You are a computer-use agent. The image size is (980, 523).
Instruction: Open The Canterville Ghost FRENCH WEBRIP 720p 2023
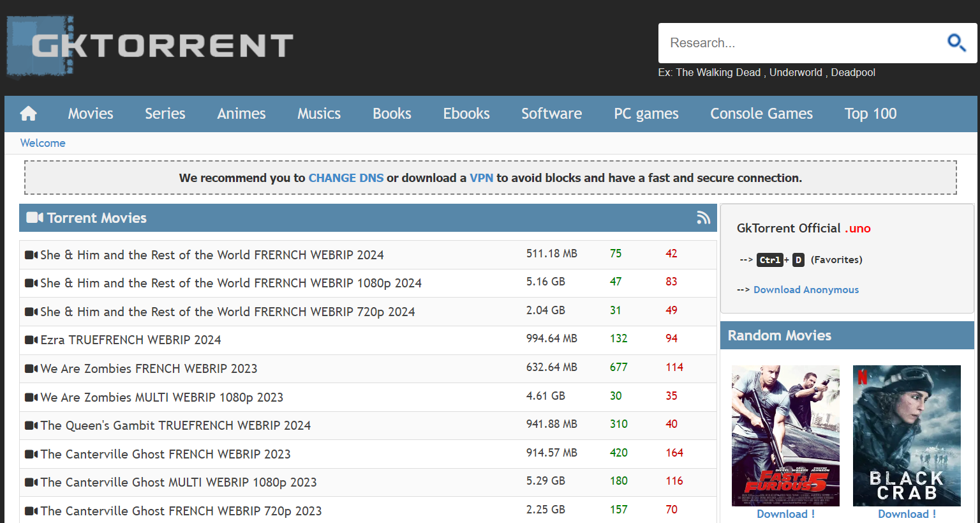pos(181,511)
